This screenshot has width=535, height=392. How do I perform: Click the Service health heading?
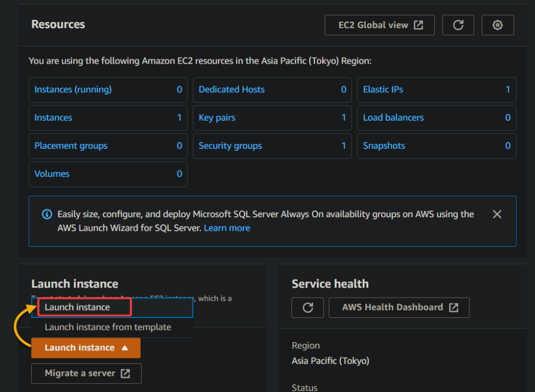point(330,283)
